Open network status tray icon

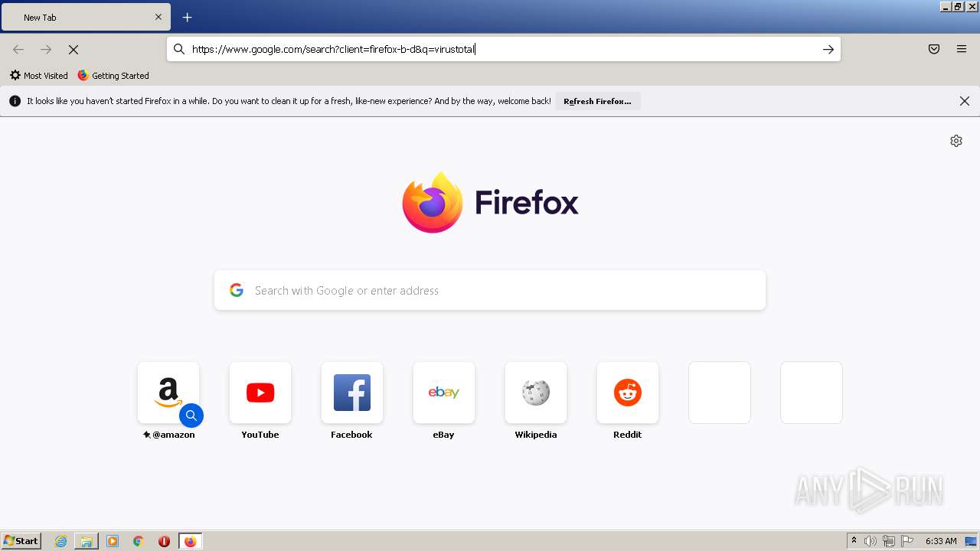tap(889, 541)
